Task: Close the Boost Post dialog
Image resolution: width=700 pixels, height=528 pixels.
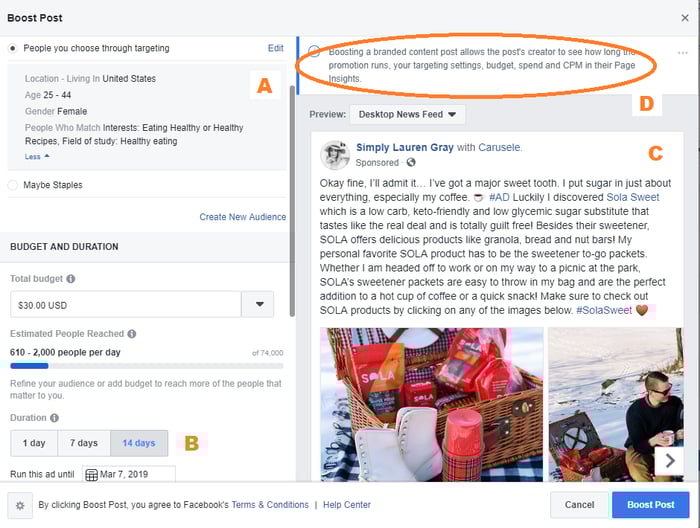Action: click(684, 18)
